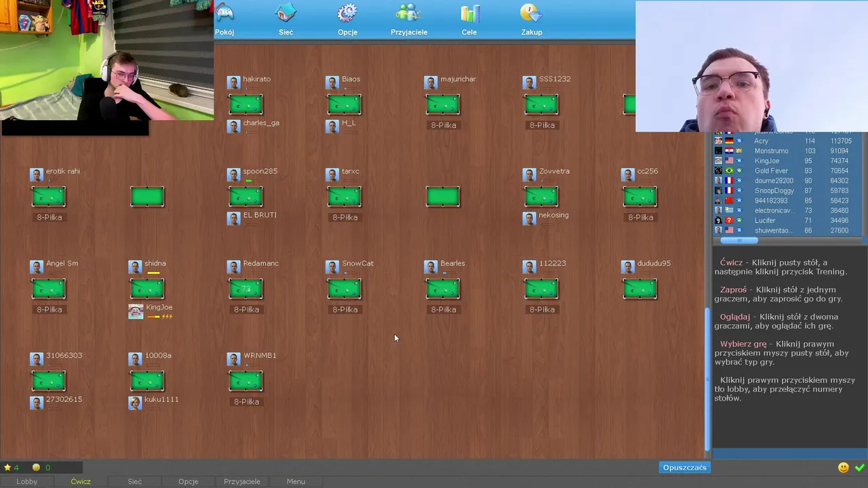Select hakirato's pool table
The image size is (868, 488).
click(245, 104)
